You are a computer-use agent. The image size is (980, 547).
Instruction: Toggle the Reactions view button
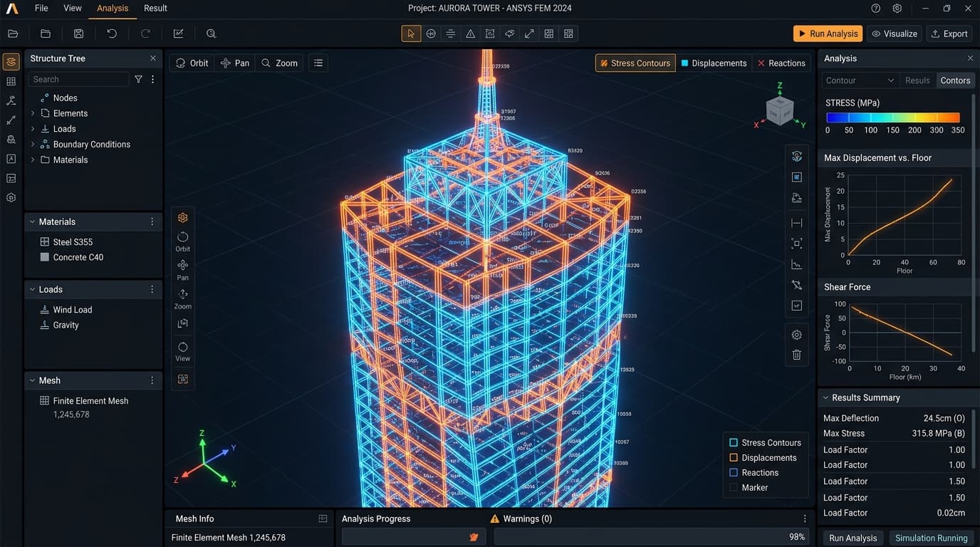tap(781, 63)
